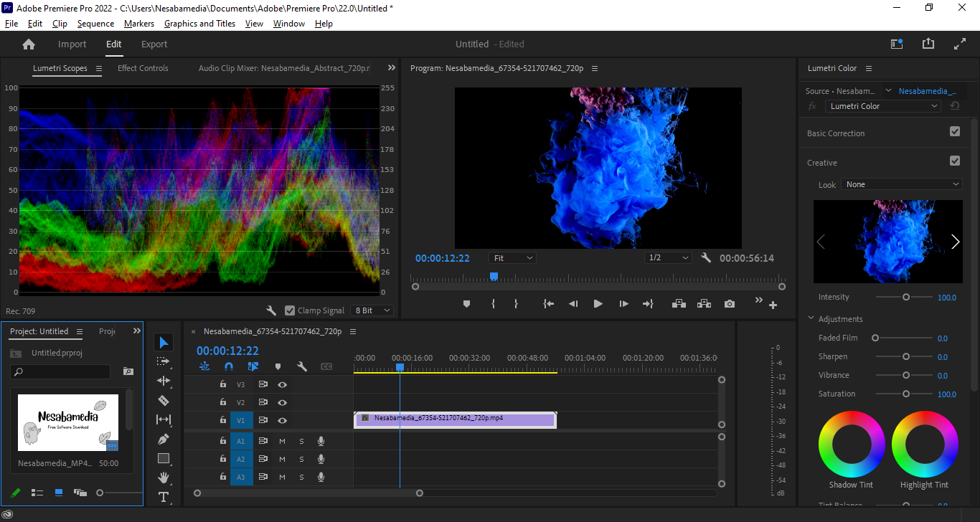This screenshot has height=522, width=980.
Task: Collapse the Adjustments section
Action: (811, 319)
